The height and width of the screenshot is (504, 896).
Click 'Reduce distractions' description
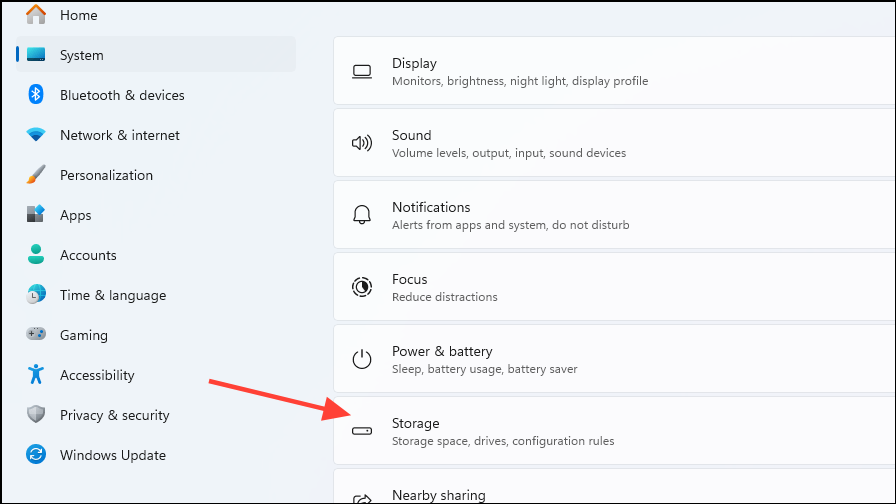click(445, 297)
